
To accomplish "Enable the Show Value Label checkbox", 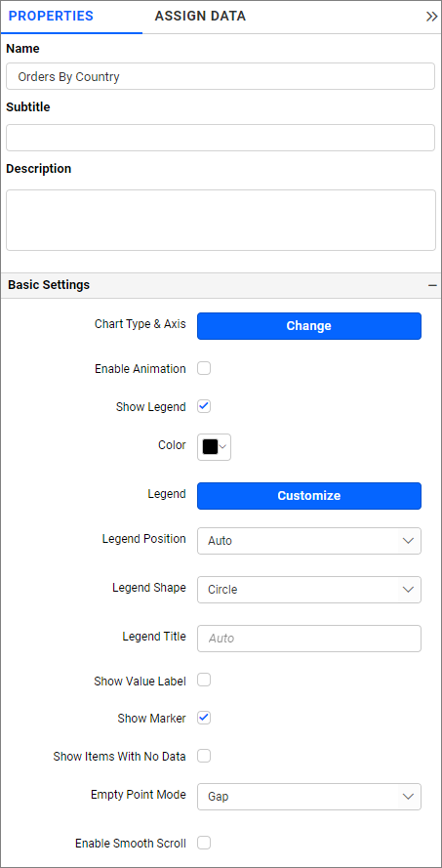I will click(x=204, y=681).
